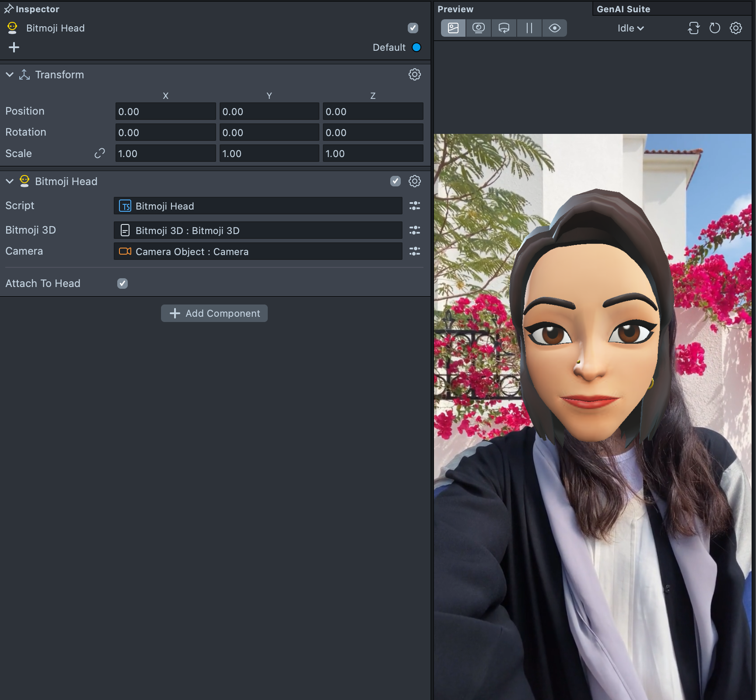Open the Idle dropdown in Preview
Screen dimensions: 756x700
pos(630,28)
